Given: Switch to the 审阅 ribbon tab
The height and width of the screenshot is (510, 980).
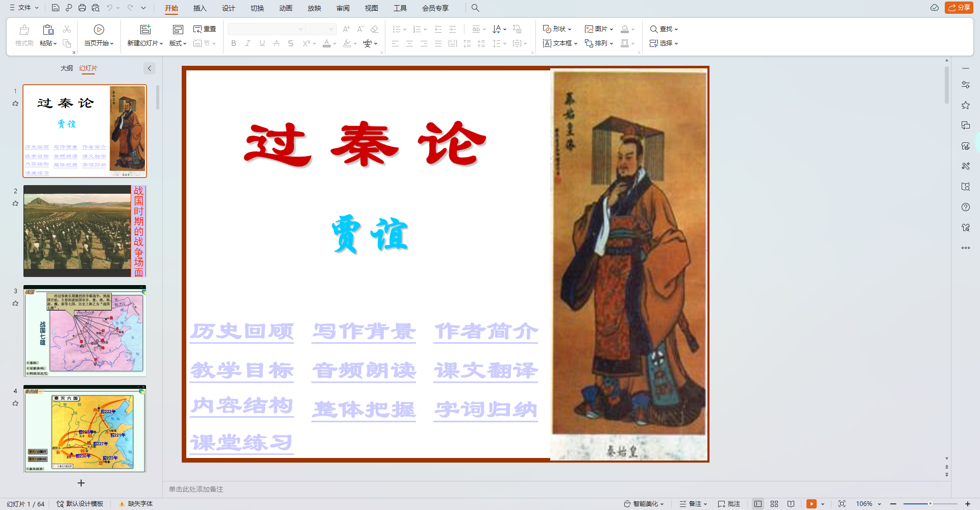Looking at the screenshot, I should click(343, 8).
